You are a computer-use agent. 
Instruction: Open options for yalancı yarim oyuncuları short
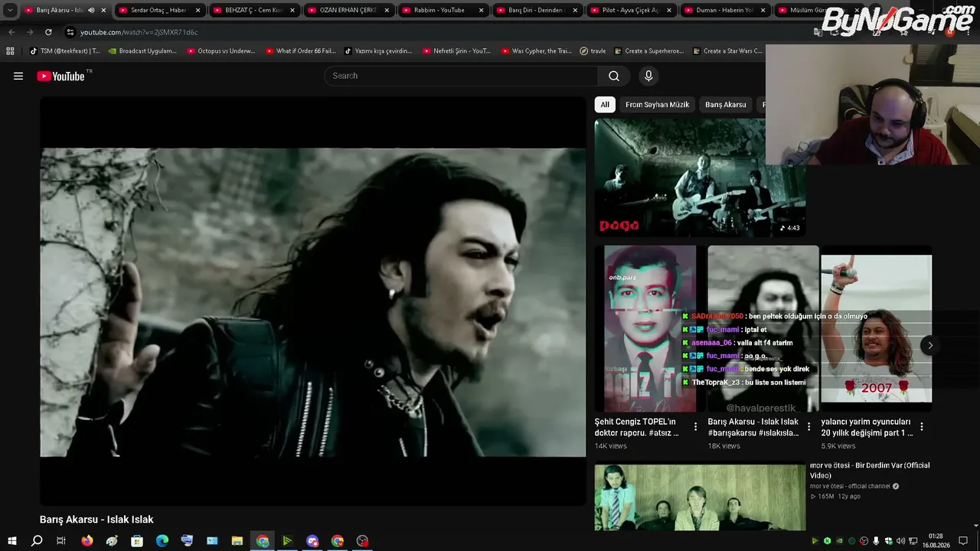pos(922,427)
